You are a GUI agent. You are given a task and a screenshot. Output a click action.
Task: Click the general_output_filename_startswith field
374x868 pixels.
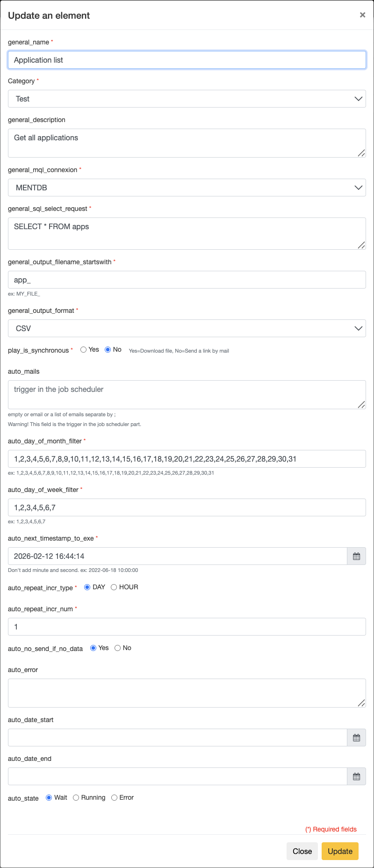click(x=187, y=280)
